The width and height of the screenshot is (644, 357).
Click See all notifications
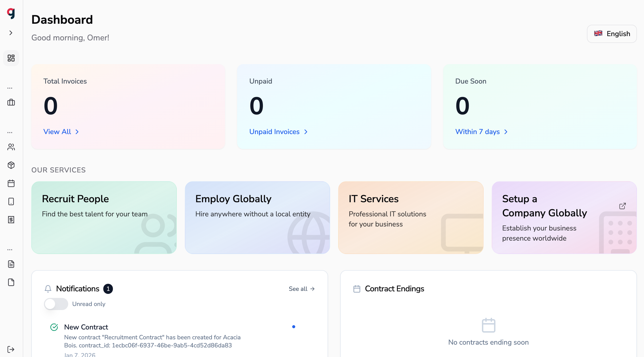pos(302,289)
